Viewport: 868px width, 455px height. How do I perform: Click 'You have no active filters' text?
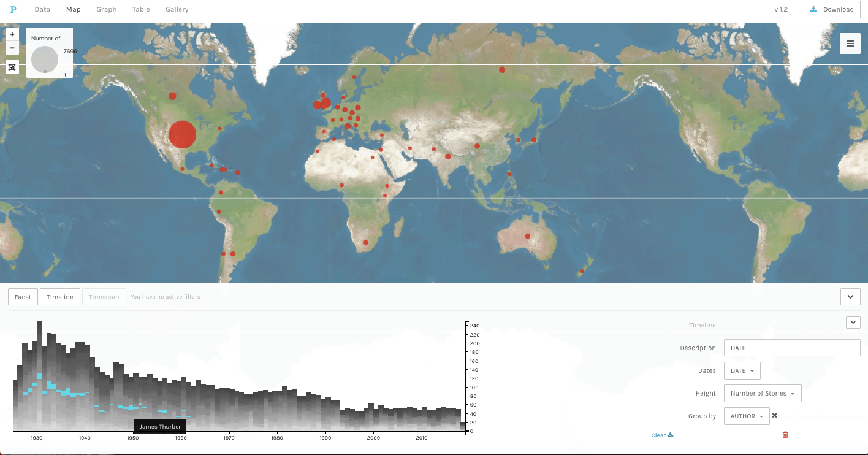pyautogui.click(x=166, y=297)
